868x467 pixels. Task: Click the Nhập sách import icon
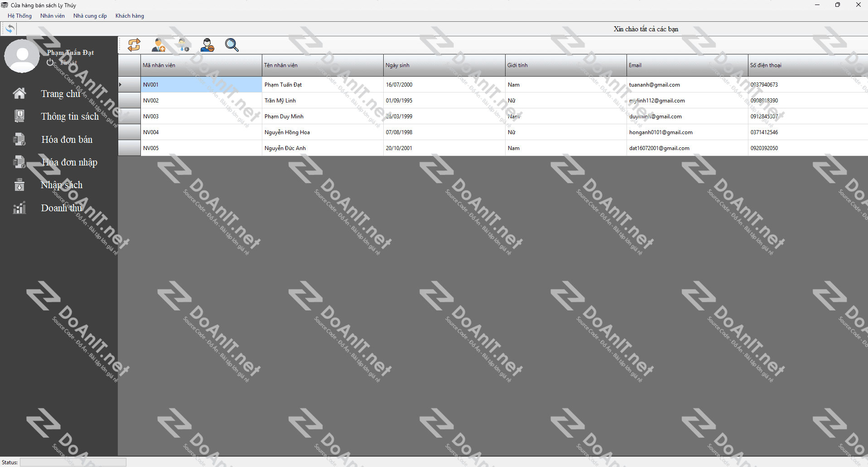pyautogui.click(x=19, y=185)
